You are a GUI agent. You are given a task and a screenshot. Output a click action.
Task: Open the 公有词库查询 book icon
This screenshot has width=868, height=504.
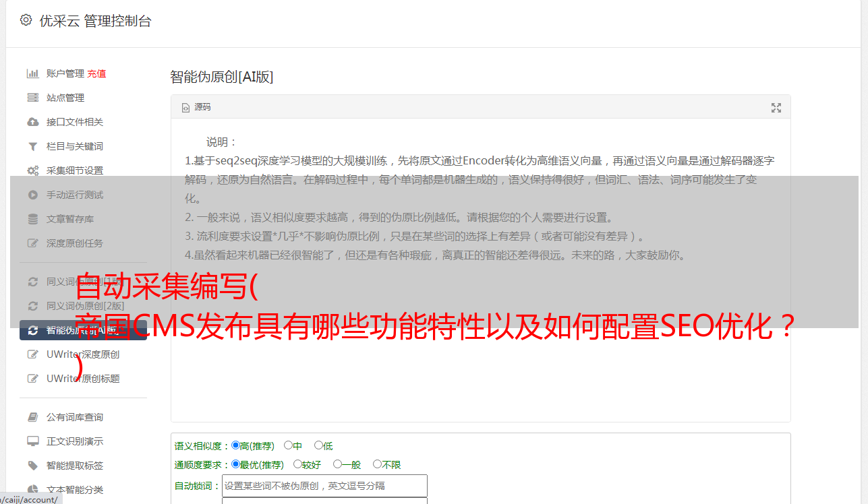click(32, 417)
